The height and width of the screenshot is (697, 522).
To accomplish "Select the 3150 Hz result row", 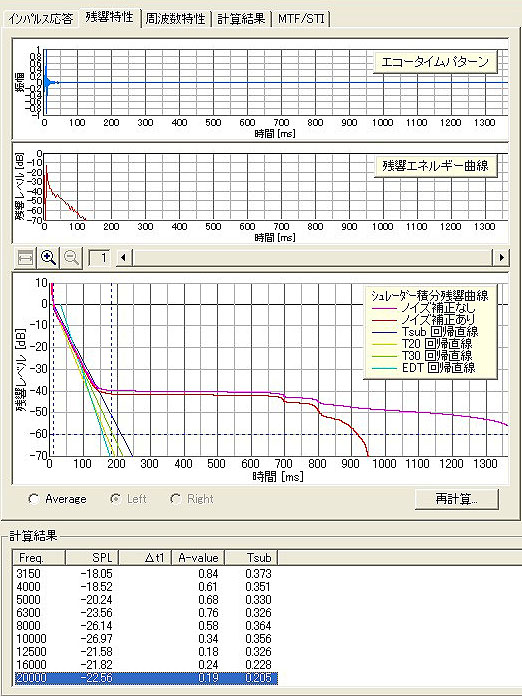I will 145,573.
